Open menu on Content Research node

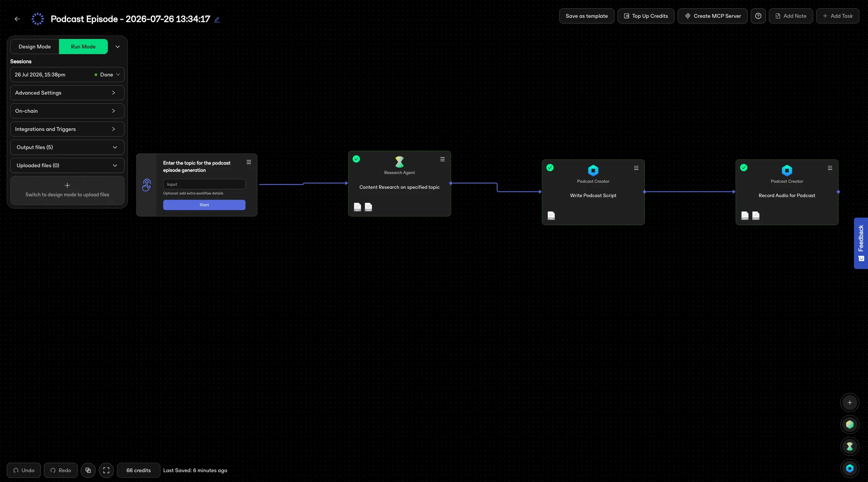(443, 159)
